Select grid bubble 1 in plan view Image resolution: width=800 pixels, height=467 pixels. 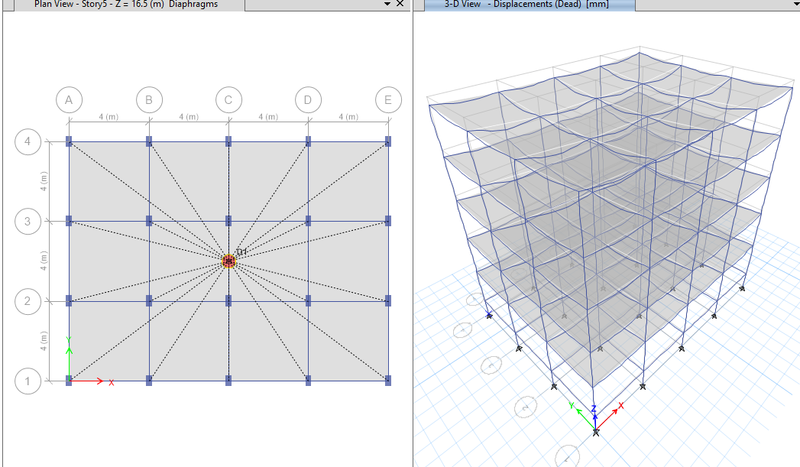coord(28,381)
